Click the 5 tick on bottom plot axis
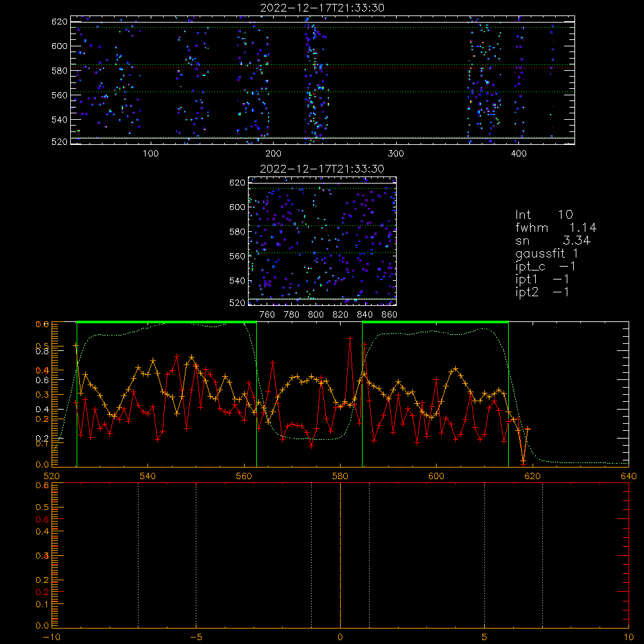Viewport: 644px width, 644px height. pos(485,638)
